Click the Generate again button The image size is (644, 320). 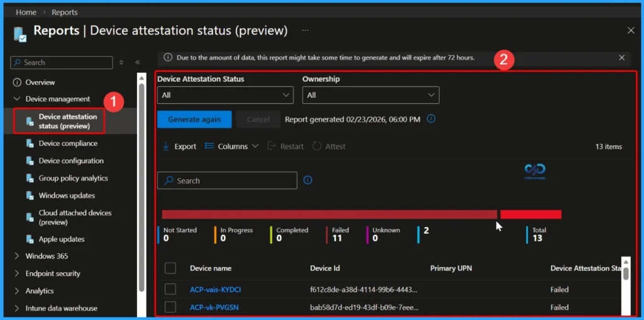point(194,119)
